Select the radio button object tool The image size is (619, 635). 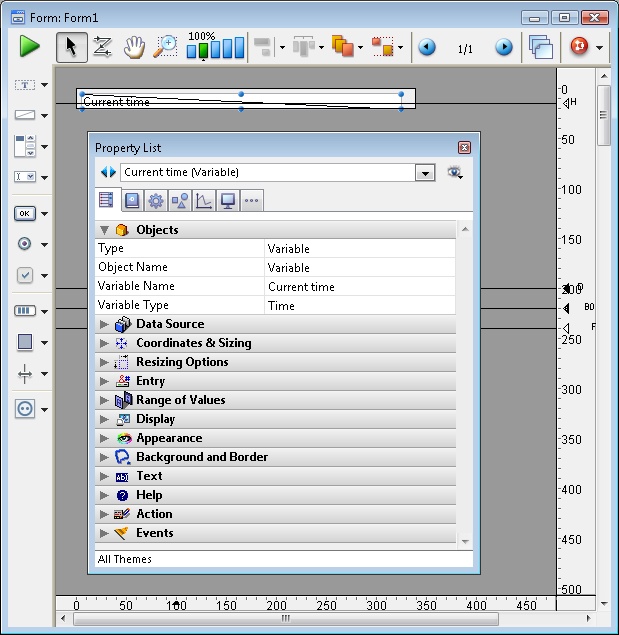tap(25, 244)
